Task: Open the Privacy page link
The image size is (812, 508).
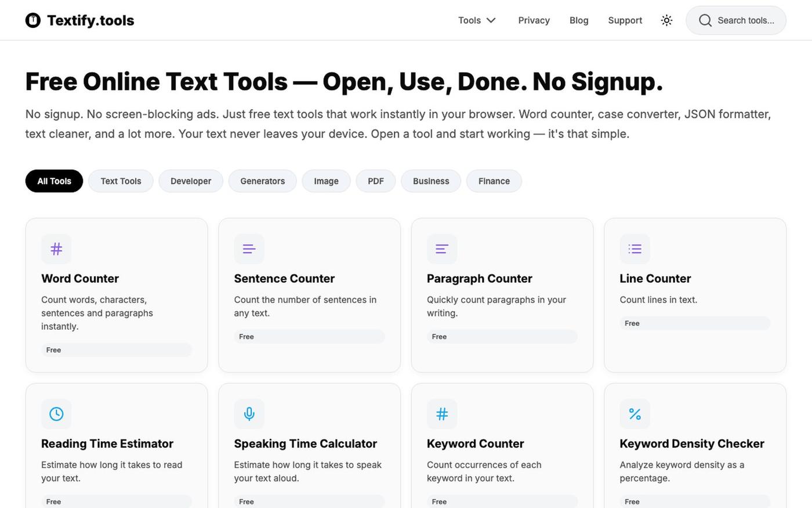Action: pyautogui.click(x=534, y=20)
